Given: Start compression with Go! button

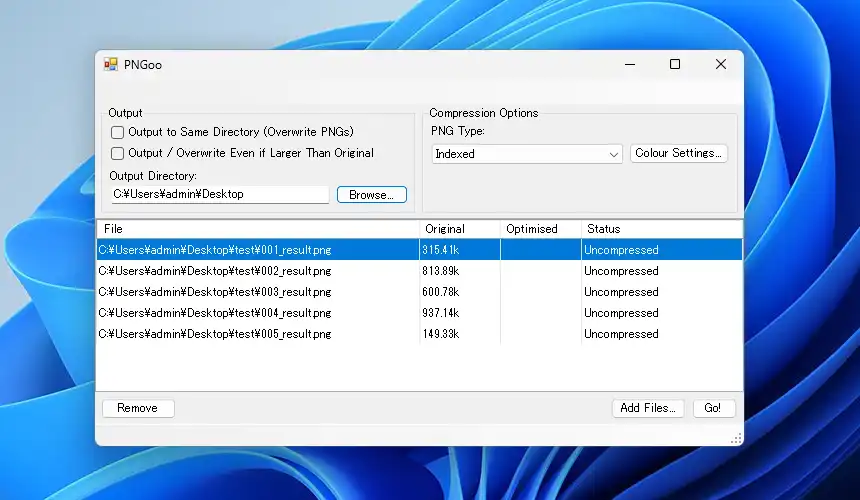Looking at the screenshot, I should point(714,408).
